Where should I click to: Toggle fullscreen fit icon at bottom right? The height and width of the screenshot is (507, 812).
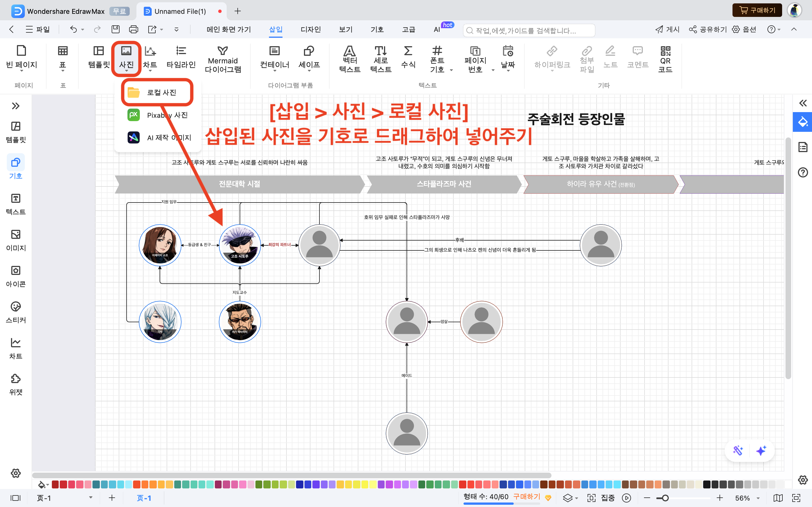796,498
